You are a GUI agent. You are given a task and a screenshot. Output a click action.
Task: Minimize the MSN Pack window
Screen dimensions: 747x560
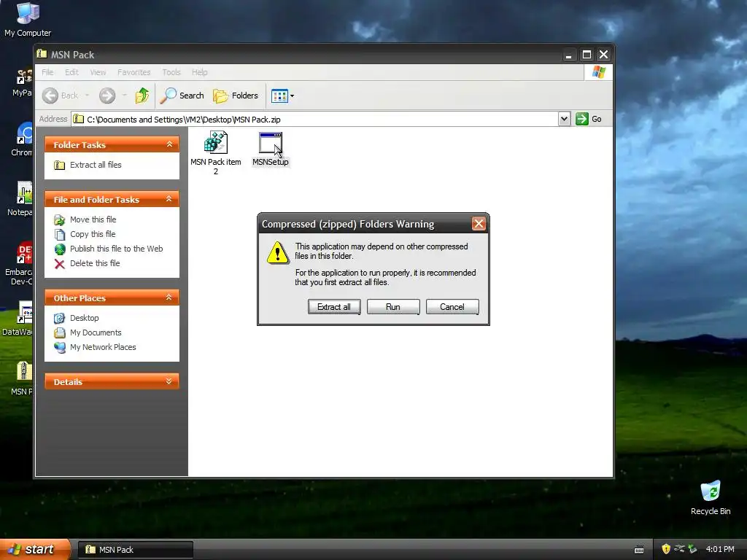pos(568,54)
